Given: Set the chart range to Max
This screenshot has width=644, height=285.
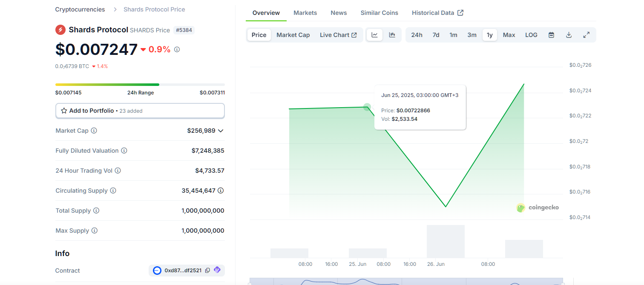Looking at the screenshot, I should (509, 35).
